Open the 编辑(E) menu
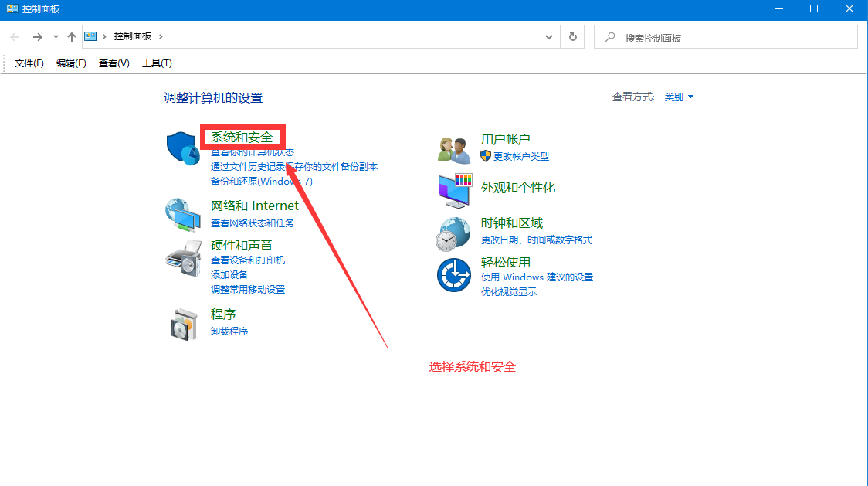This screenshot has width=868, height=486. tap(71, 63)
